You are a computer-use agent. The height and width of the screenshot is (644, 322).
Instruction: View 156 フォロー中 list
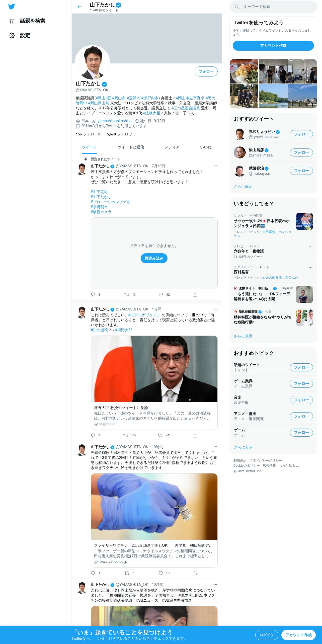click(x=89, y=134)
